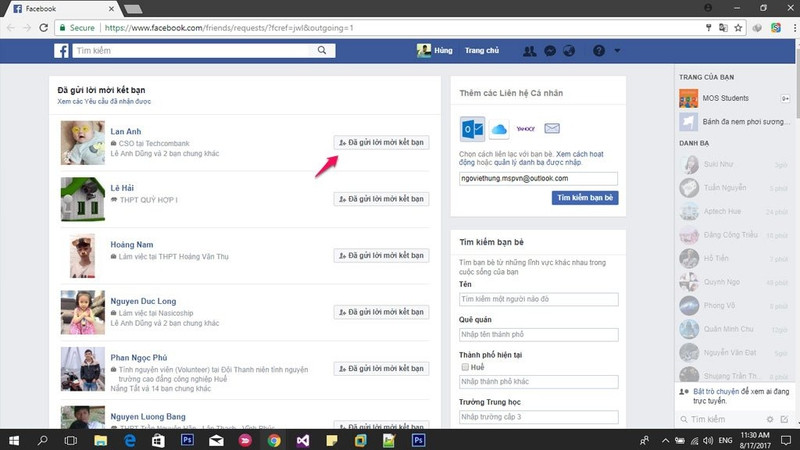Click sent request button beside Lê Hải
This screenshot has height=450, width=800.
(382, 199)
